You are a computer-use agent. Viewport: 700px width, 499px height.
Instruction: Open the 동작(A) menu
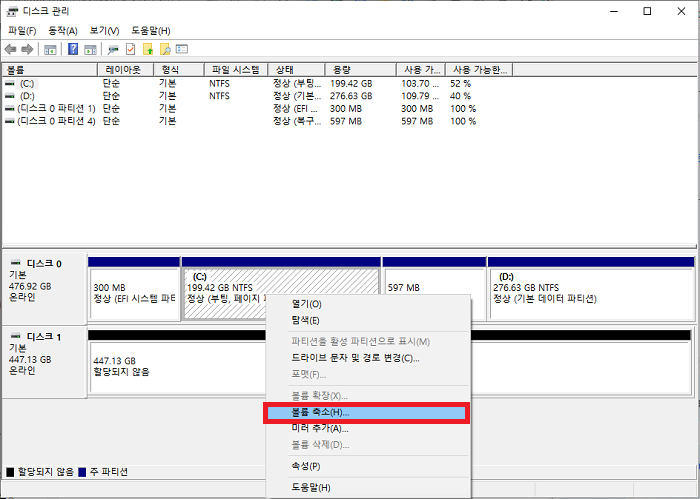pos(63,31)
